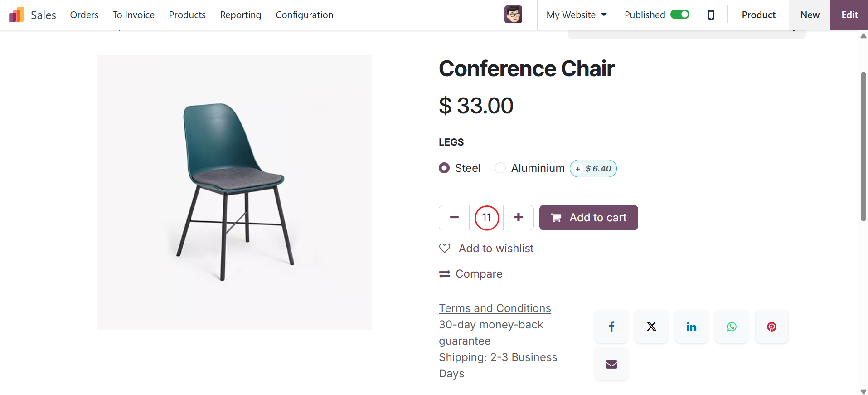
Task: Open the Orders menu
Action: point(84,15)
